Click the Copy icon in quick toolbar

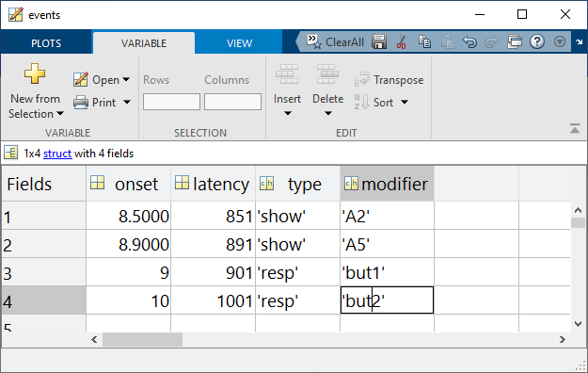tap(424, 41)
